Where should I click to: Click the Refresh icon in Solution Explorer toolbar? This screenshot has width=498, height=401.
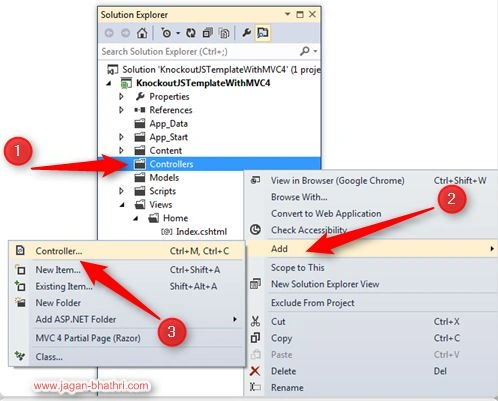point(191,33)
